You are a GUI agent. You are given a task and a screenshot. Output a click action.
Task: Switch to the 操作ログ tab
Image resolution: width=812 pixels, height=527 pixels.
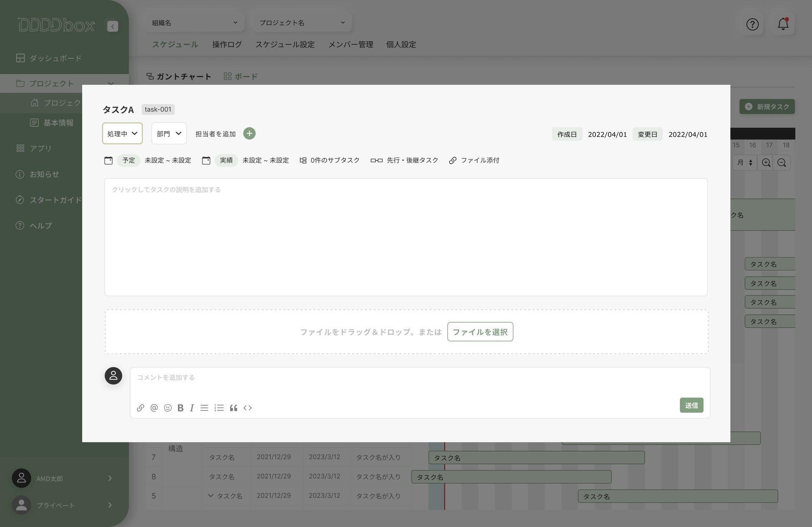click(227, 45)
